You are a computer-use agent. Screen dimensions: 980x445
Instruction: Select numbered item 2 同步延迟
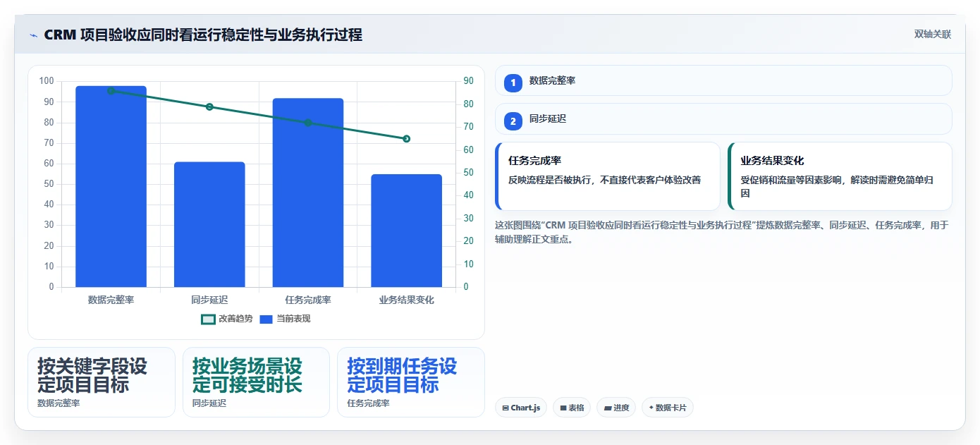723,118
